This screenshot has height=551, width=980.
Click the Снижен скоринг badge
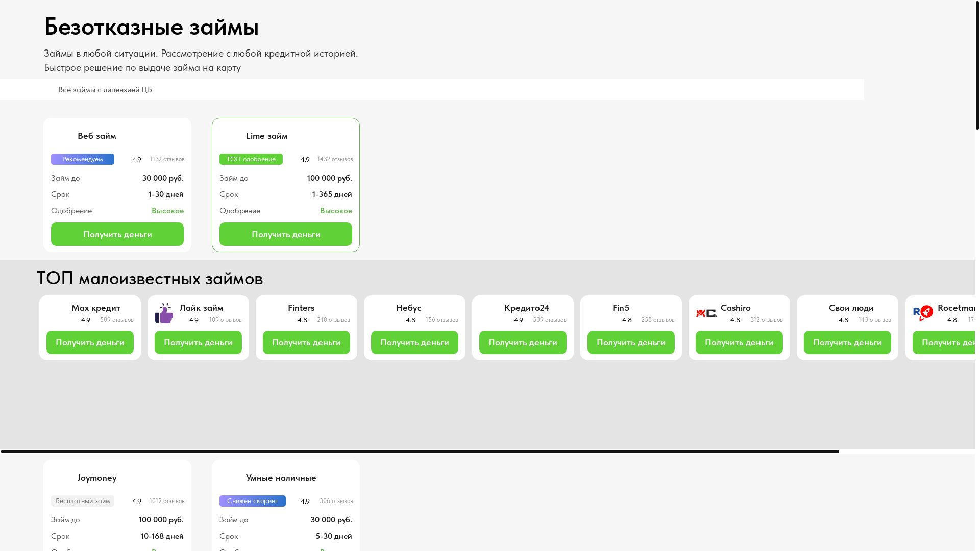(x=253, y=501)
